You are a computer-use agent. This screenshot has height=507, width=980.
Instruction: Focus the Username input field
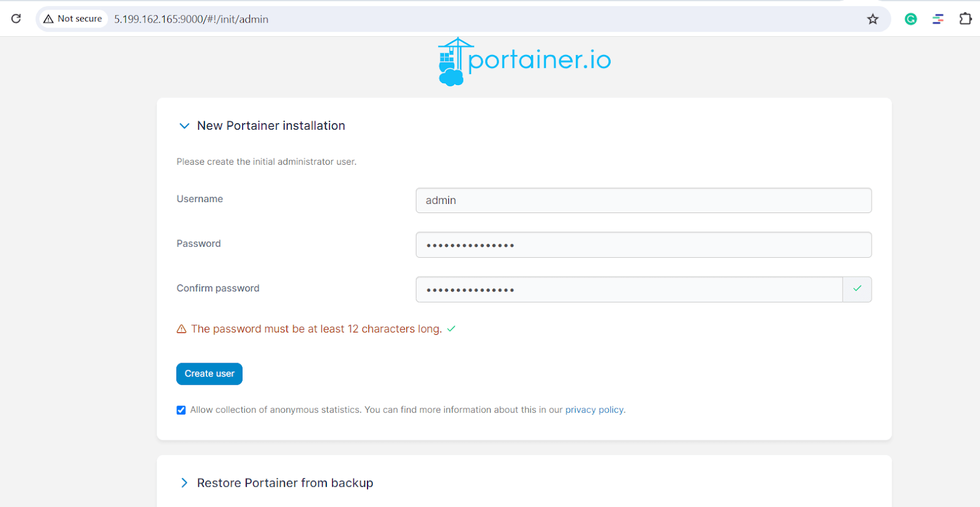tap(643, 201)
